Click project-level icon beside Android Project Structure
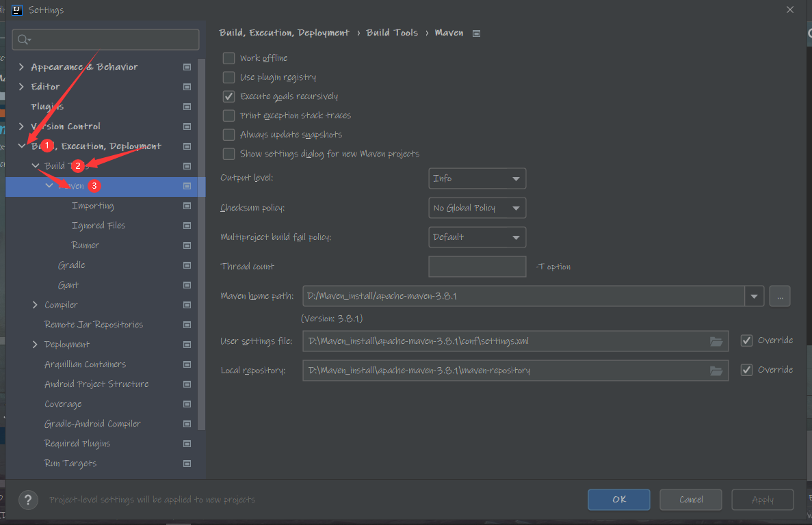Screen dimensions: 812x525 (187, 384)
